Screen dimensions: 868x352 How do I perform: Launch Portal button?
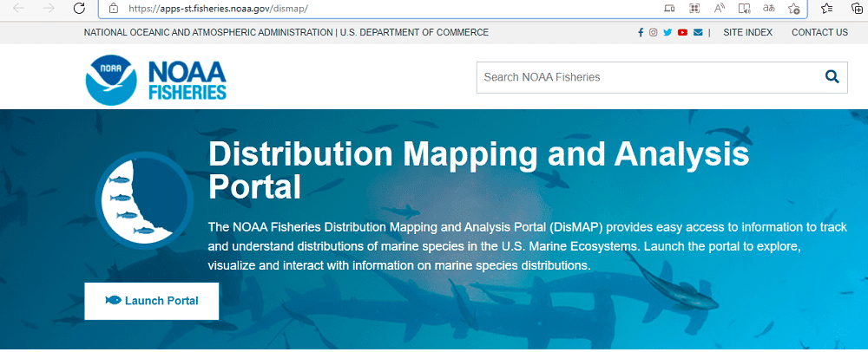point(152,301)
